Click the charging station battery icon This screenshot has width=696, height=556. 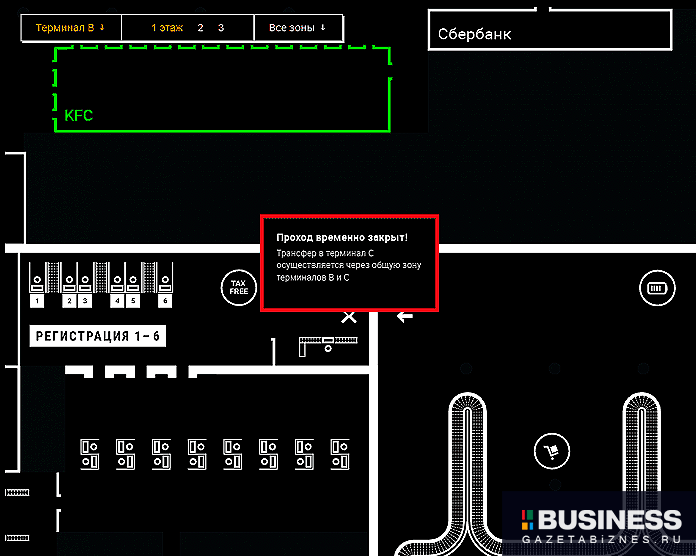point(657,288)
